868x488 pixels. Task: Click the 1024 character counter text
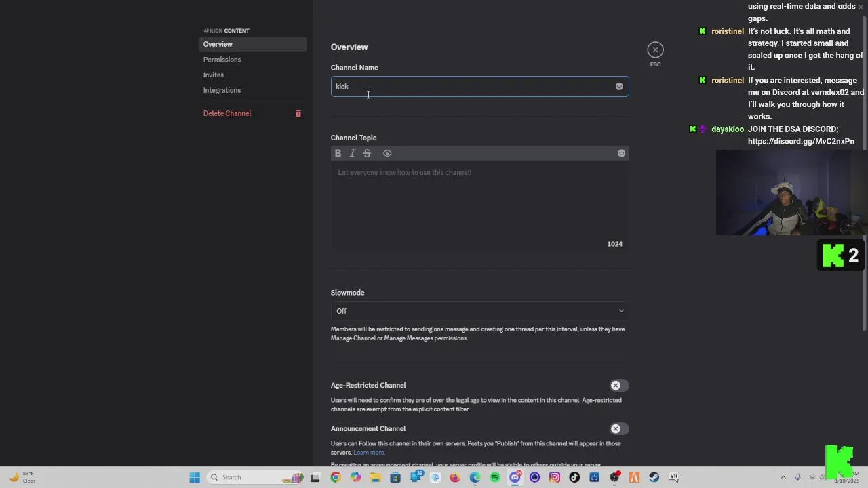614,244
